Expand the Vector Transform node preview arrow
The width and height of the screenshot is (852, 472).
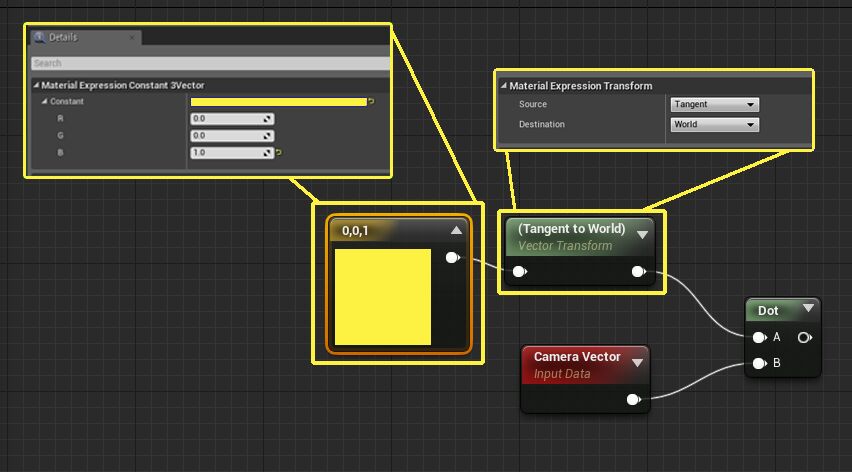point(642,235)
